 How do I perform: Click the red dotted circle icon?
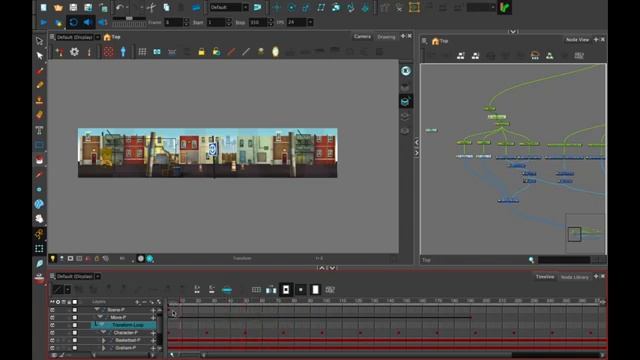(108, 52)
